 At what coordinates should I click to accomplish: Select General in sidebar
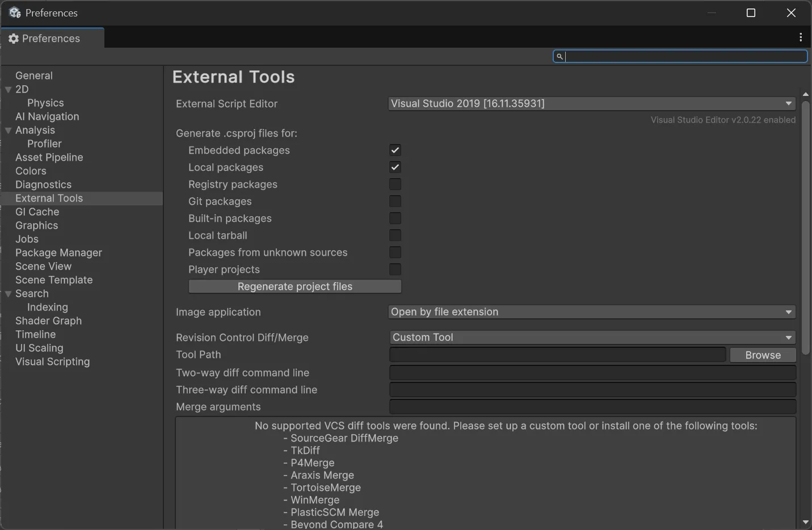(x=34, y=75)
